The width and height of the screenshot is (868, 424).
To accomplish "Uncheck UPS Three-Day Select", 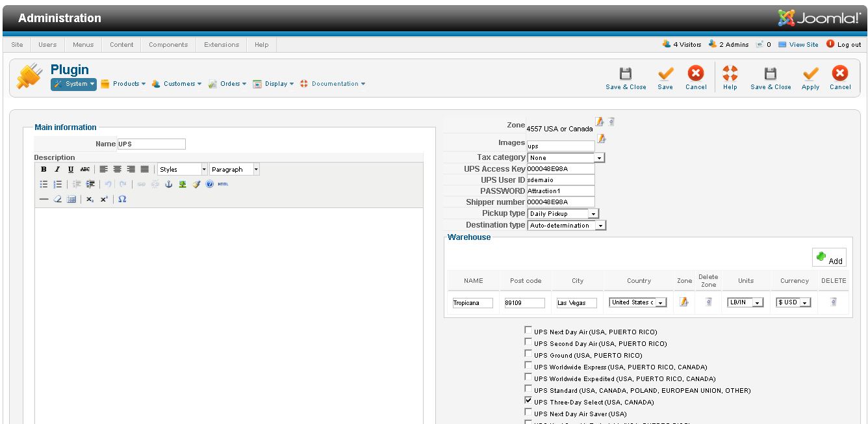I will [x=528, y=401].
